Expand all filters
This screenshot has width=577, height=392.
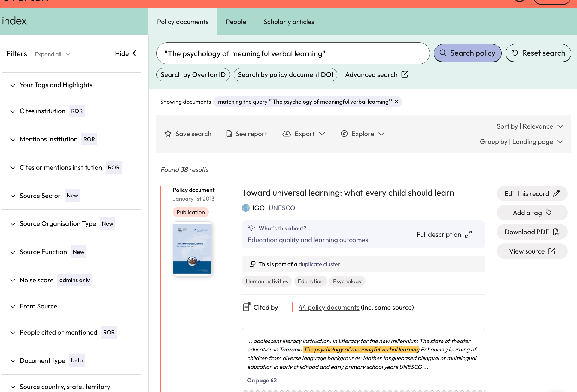(x=53, y=54)
